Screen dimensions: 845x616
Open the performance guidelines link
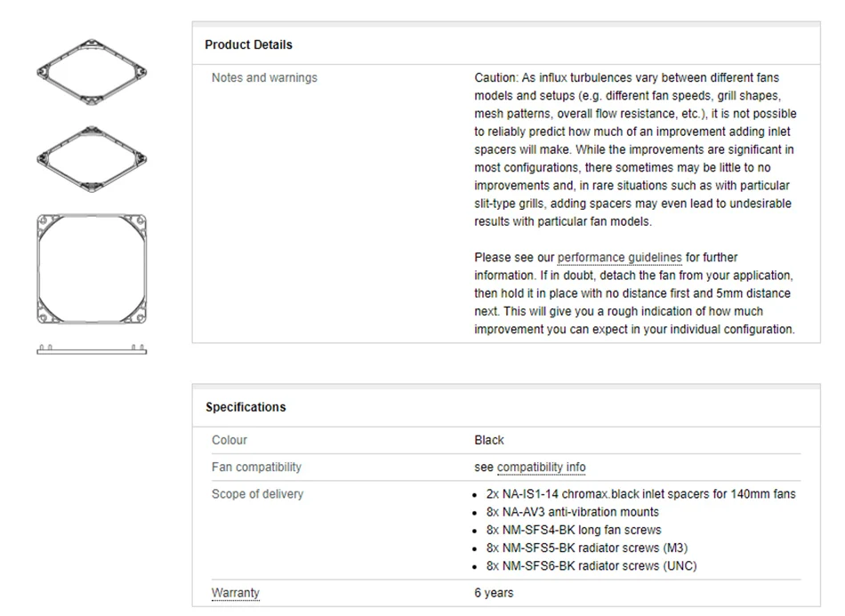pos(619,258)
